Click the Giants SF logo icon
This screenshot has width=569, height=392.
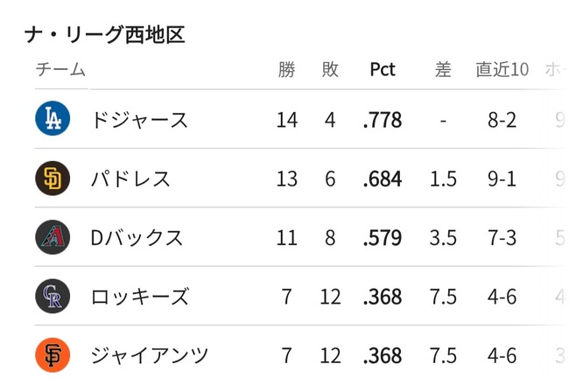click(53, 355)
